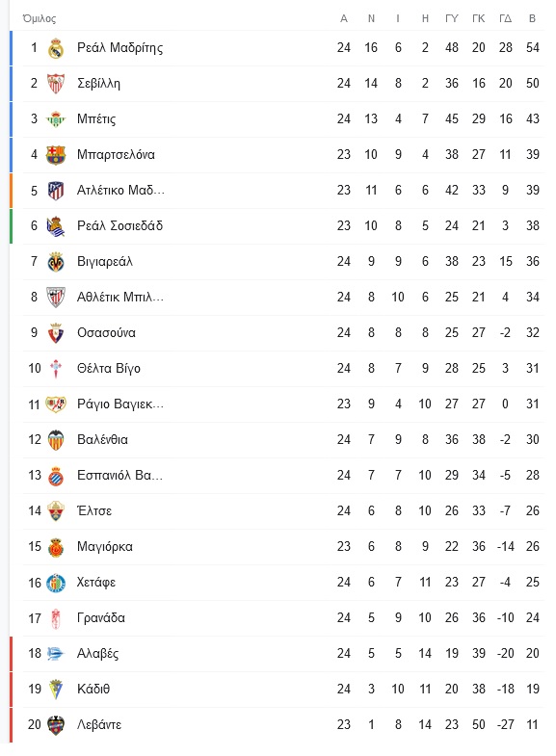Screen dimensions: 556x756
Task: Open the Ρεάλ Σοσιεδάδ team link
Action: coord(120,225)
